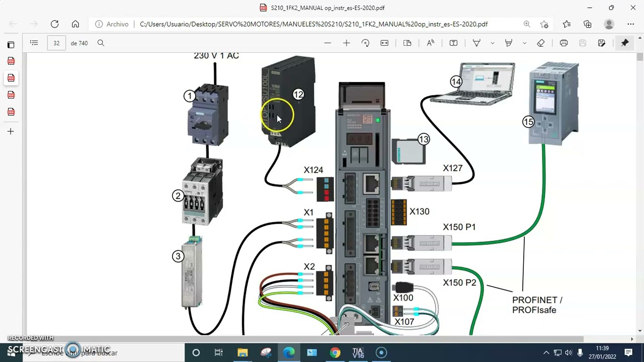The width and height of the screenshot is (644, 362).
Task: Click Save As icon
Action: tap(602, 43)
